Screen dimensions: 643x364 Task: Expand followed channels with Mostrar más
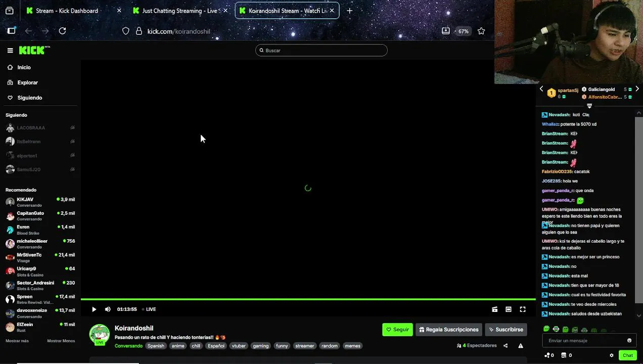[17, 341]
